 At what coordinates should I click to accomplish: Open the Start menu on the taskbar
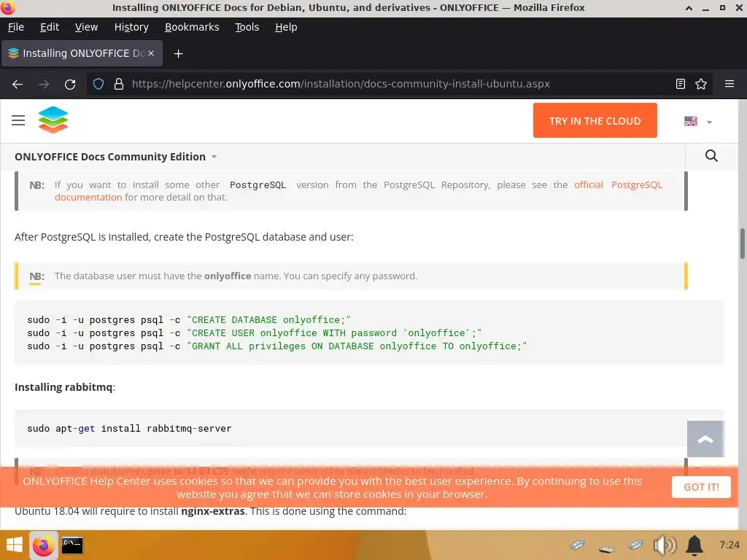(x=14, y=545)
